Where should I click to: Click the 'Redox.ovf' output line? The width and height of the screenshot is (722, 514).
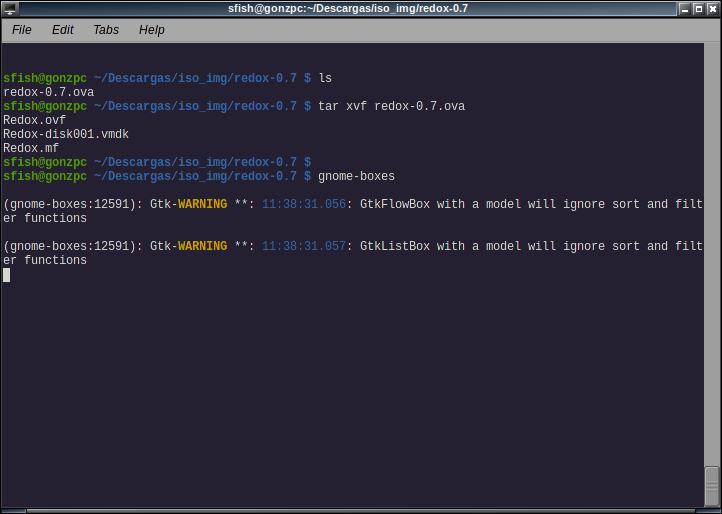(35, 120)
